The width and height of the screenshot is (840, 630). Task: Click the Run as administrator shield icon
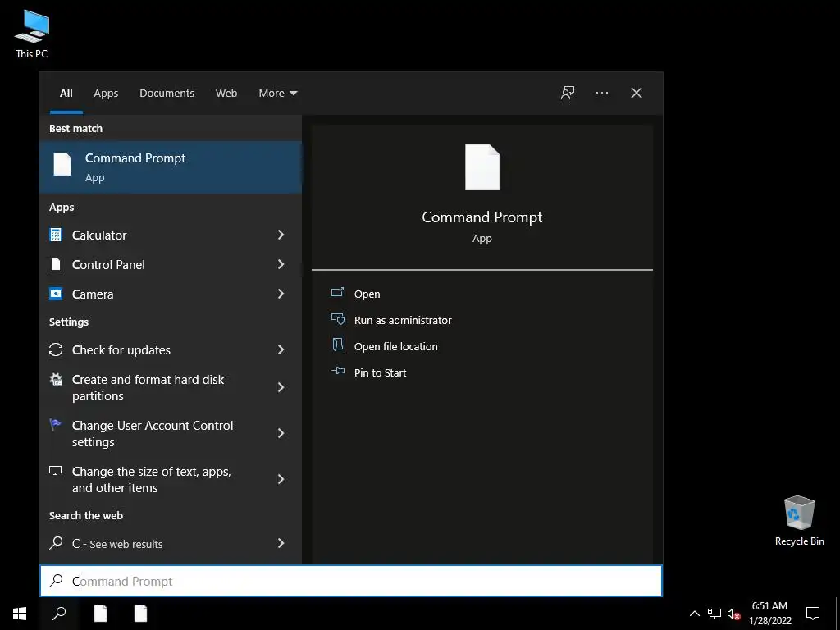click(x=337, y=319)
